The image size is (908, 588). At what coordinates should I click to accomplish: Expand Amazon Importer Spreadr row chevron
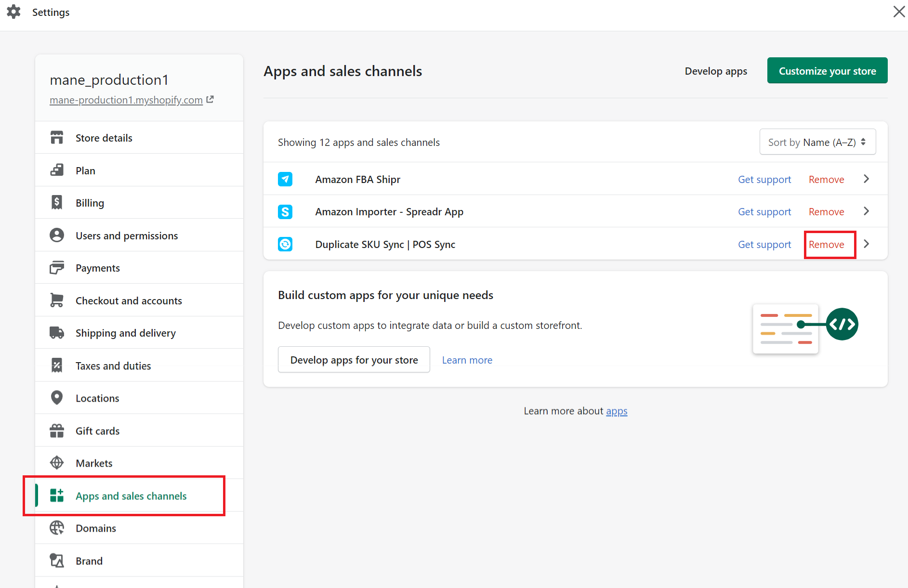point(866,211)
